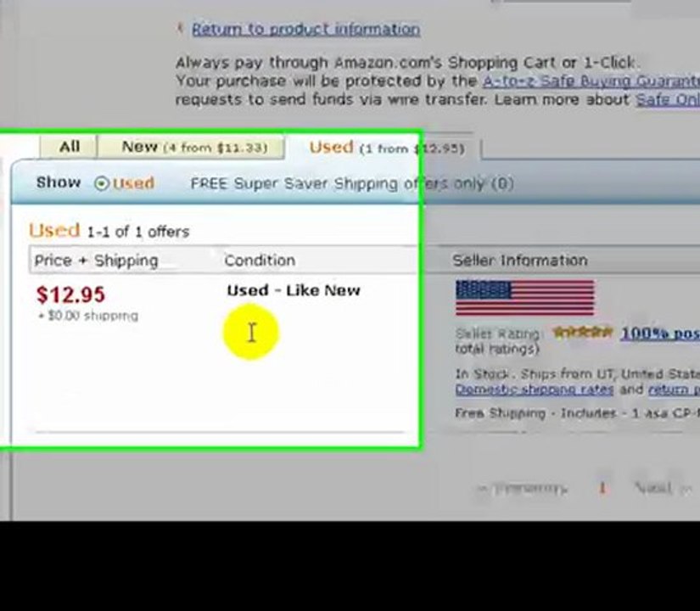Click the $12.95 price text
This screenshot has width=700, height=611.
point(70,294)
